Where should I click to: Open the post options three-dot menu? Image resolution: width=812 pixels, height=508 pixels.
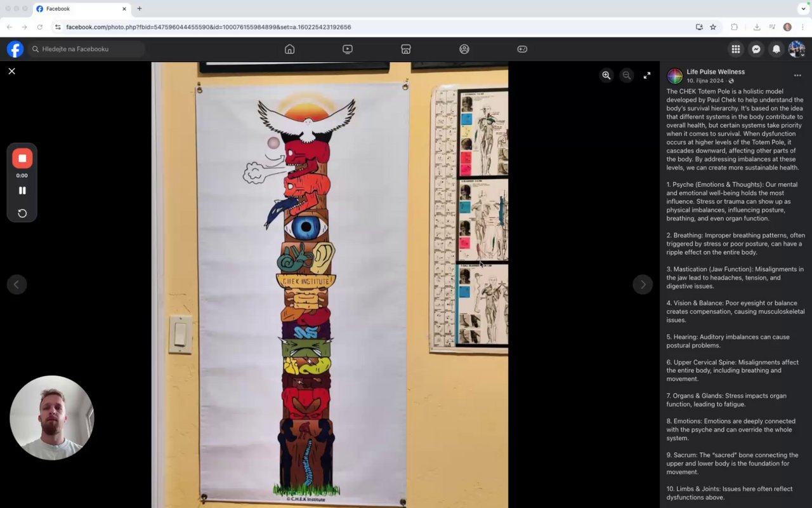pos(797,76)
